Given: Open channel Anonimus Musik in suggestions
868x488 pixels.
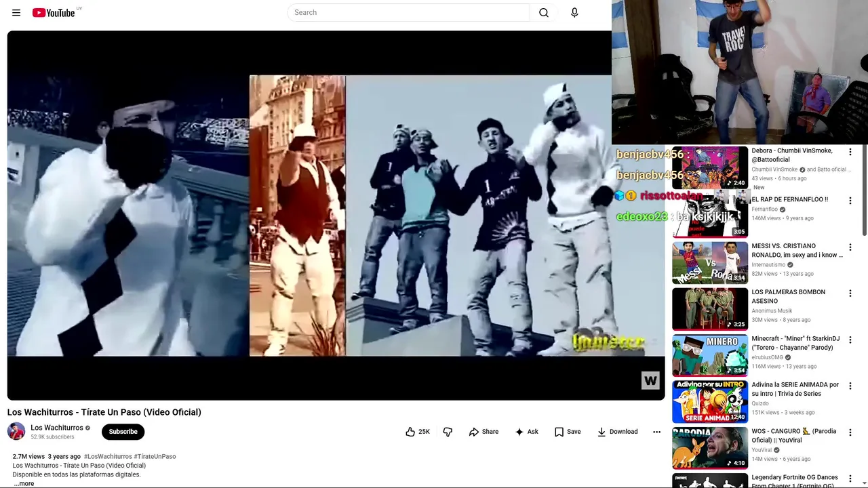Looking at the screenshot, I should click(x=772, y=311).
